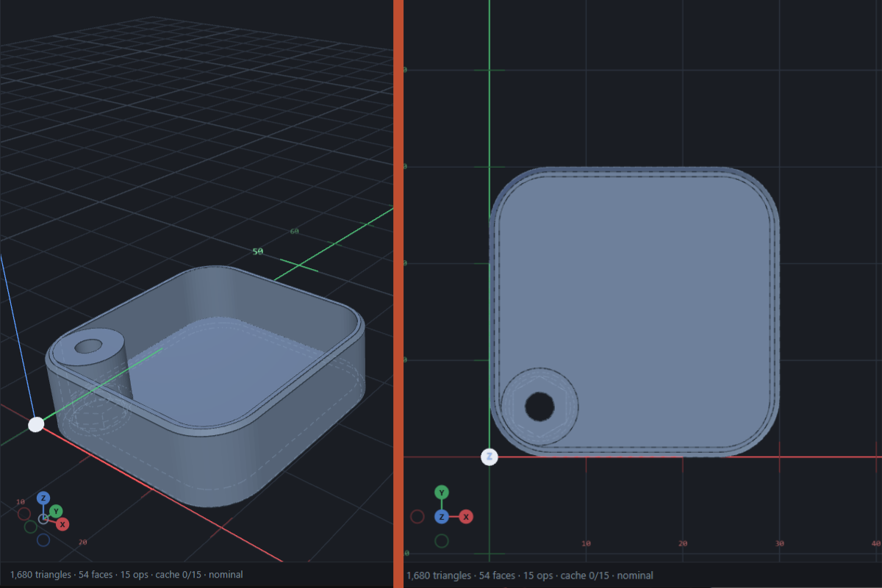Select negative X hollow circle in left gizmo
Viewport: 882px width, 588px height.
click(x=24, y=514)
